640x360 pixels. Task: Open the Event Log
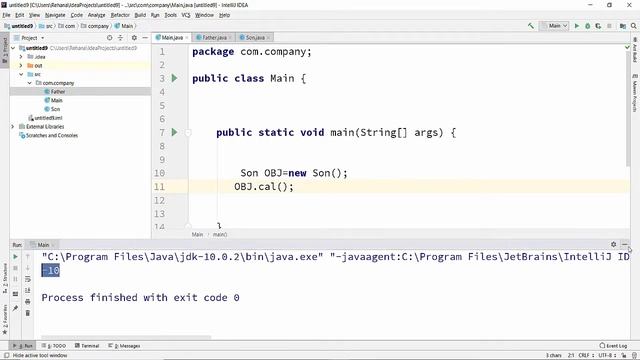[x=613, y=346]
